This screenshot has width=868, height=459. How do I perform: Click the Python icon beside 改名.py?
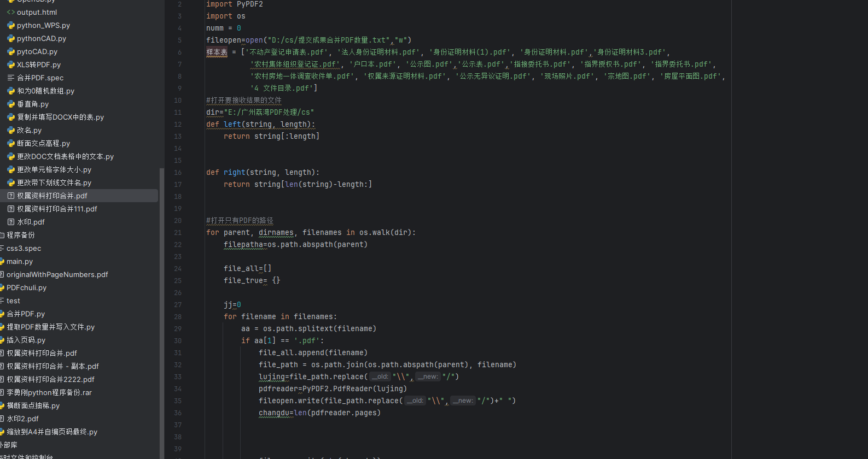[x=11, y=130]
